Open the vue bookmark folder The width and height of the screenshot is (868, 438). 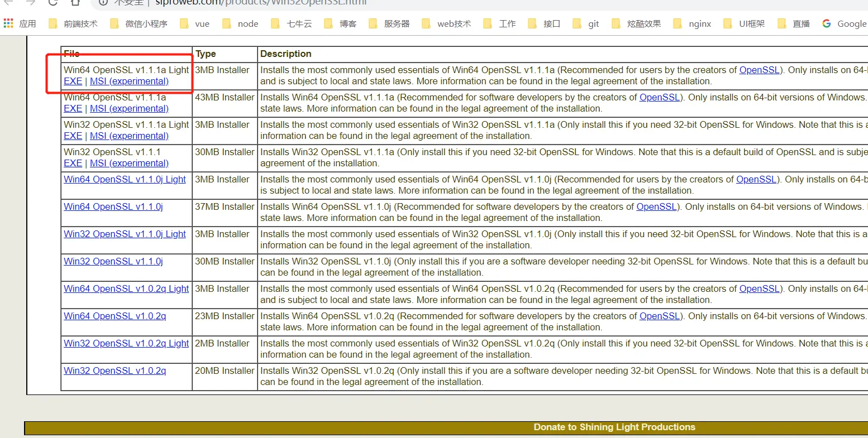(x=195, y=23)
